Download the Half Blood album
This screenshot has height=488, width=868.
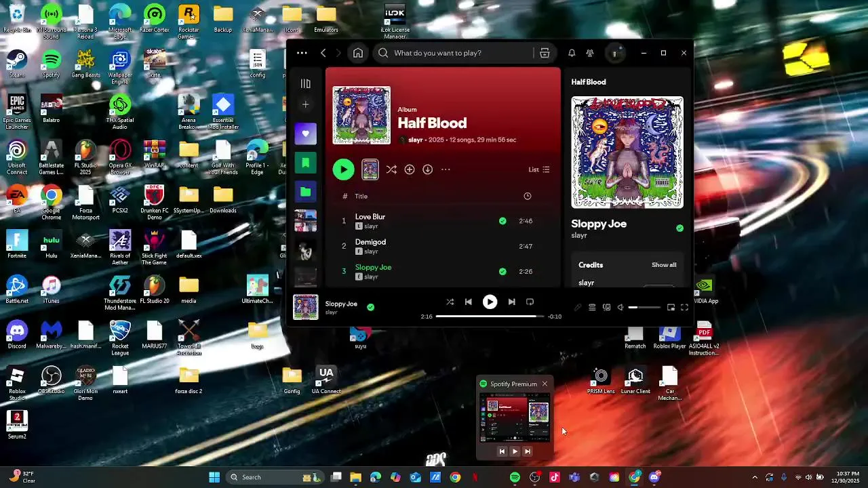(x=428, y=169)
